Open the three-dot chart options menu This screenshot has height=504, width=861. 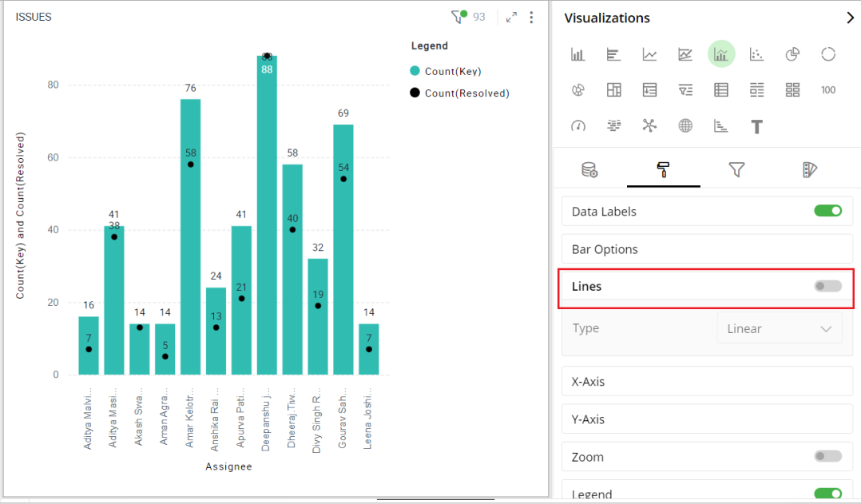pos(531,18)
